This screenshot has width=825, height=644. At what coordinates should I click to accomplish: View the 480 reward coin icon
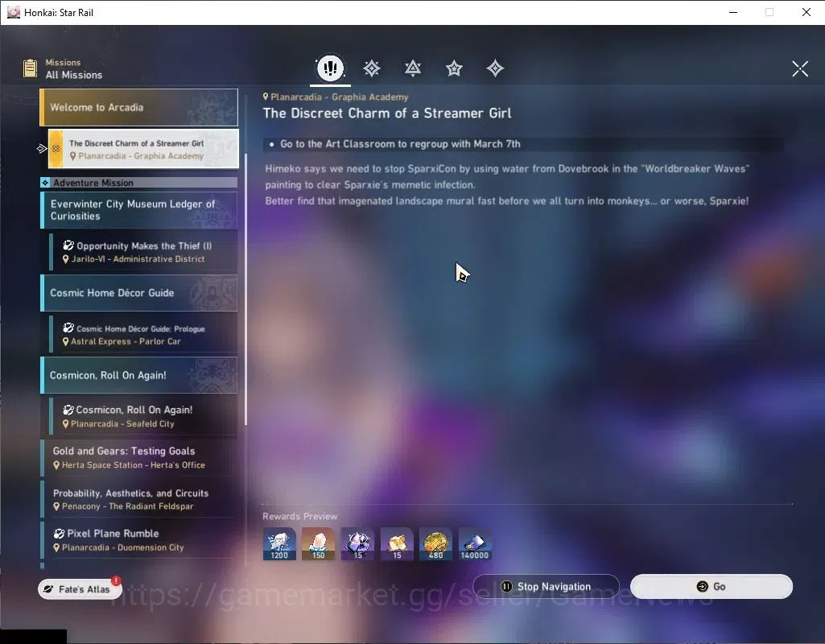coord(435,544)
